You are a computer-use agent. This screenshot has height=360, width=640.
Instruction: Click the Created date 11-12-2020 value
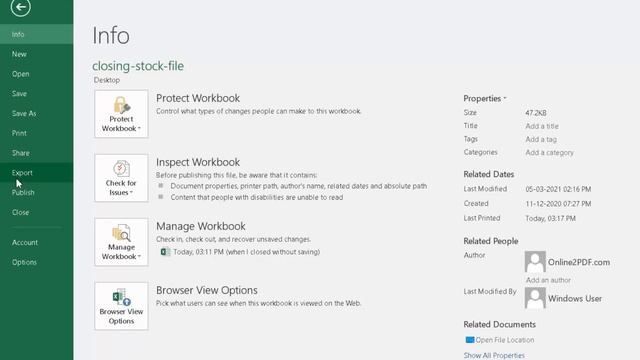(x=558, y=204)
